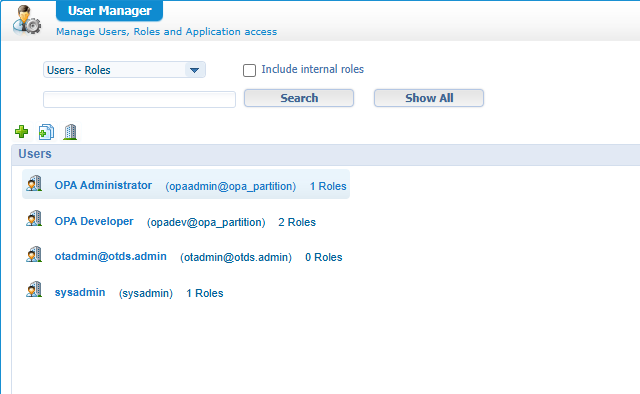Click the green plus add user icon
The height and width of the screenshot is (394, 640).
[22, 131]
